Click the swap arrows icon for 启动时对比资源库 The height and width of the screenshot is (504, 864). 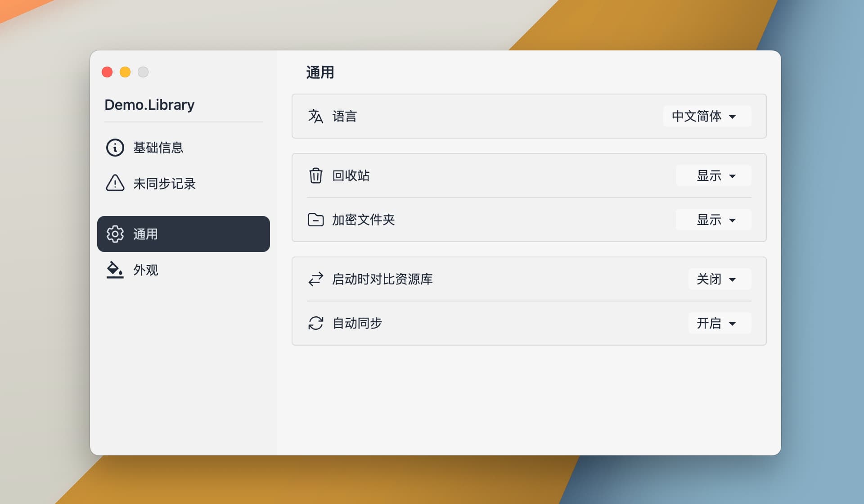point(315,279)
